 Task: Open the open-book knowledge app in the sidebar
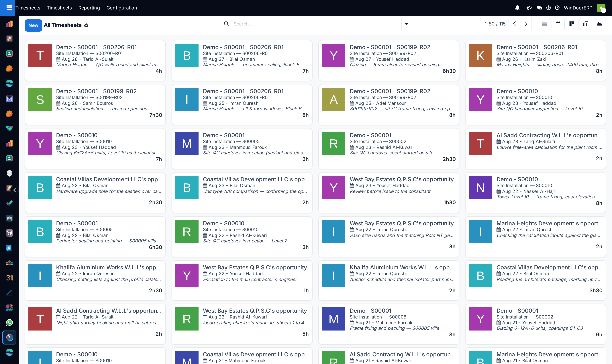click(9, 218)
